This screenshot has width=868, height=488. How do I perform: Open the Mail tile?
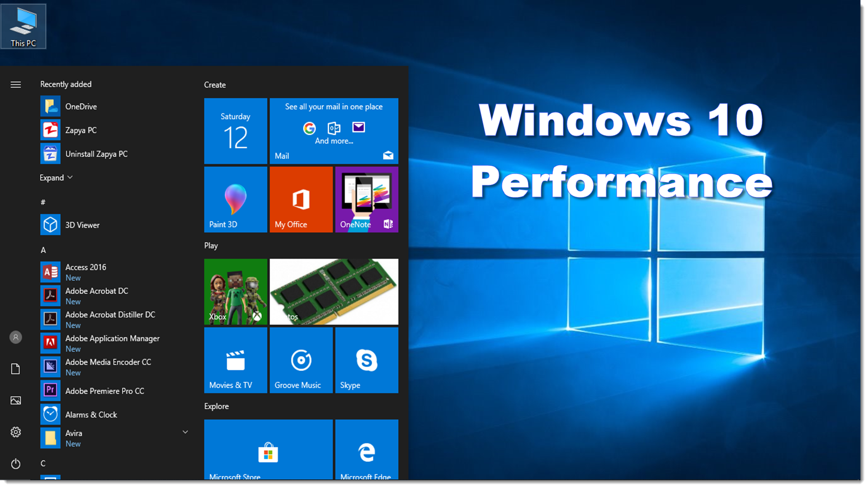click(x=334, y=131)
